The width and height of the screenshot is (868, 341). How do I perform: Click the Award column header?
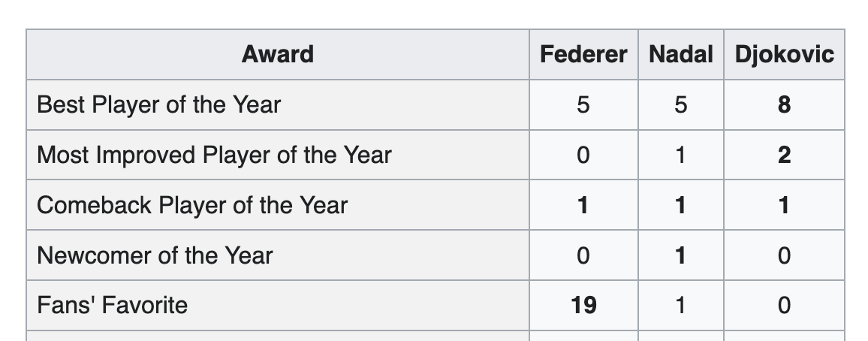278,55
